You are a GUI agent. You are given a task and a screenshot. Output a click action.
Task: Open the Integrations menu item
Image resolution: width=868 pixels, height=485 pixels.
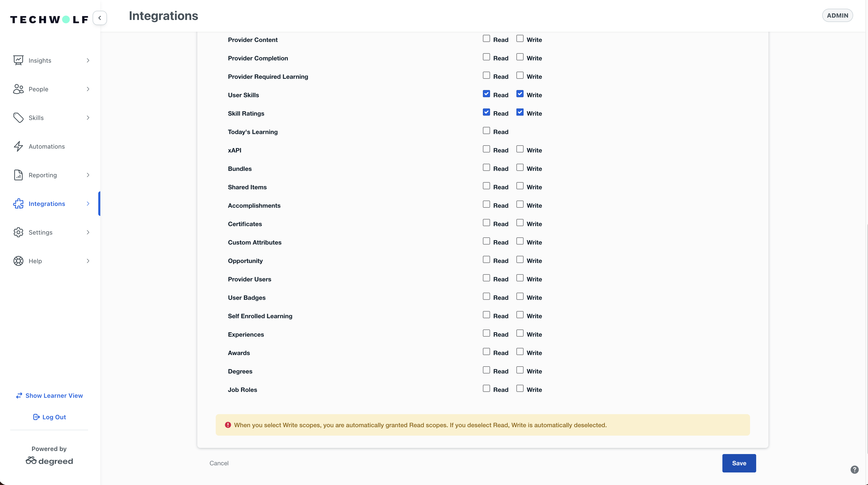(x=47, y=203)
